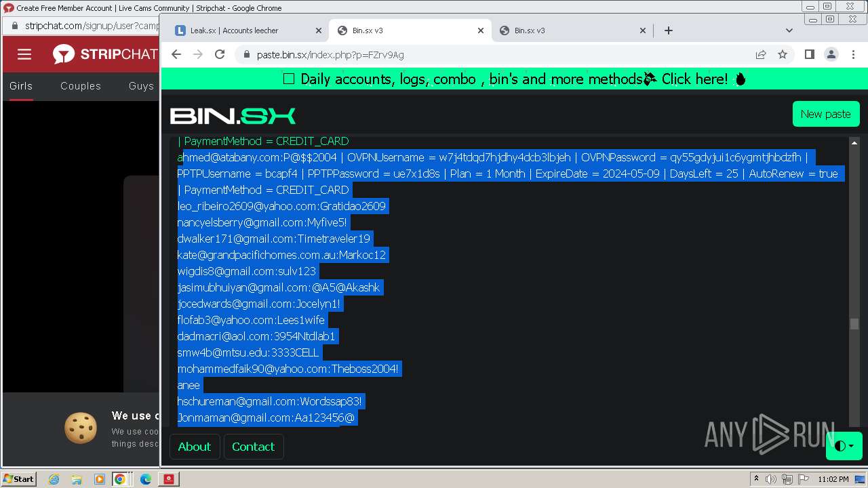Click the paste area scrollbar thumb
This screenshot has width=868, height=488.
(x=854, y=324)
